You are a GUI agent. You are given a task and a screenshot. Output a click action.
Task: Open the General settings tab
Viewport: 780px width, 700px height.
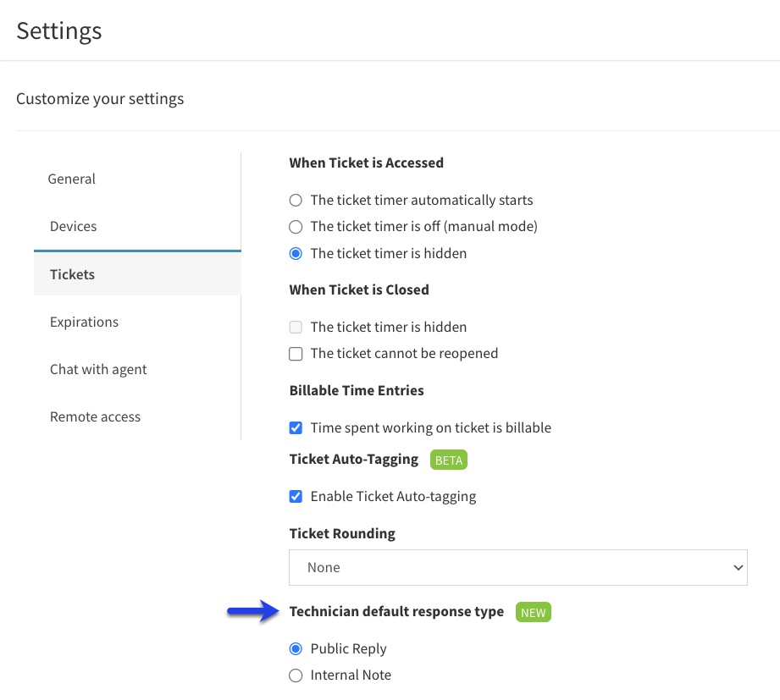tap(72, 179)
